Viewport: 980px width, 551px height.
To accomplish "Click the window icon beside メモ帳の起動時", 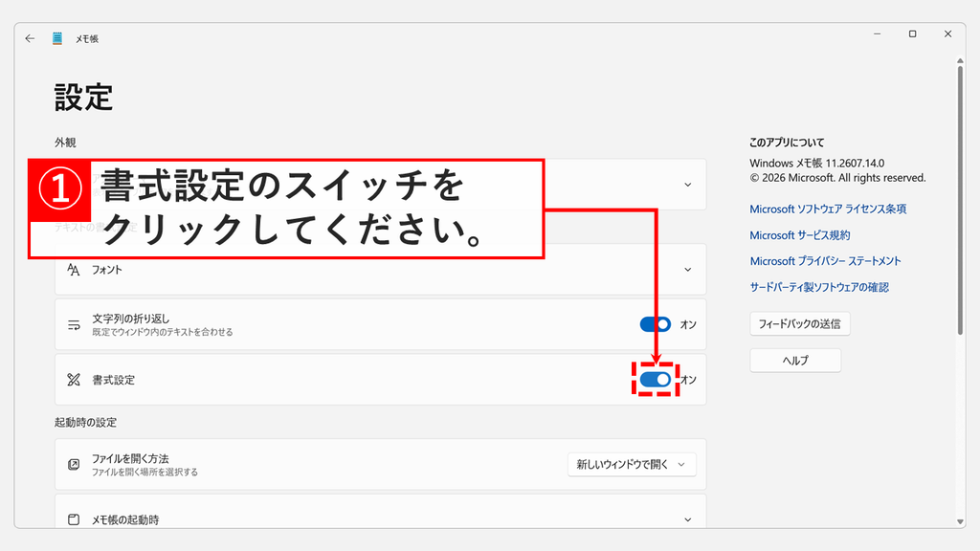I will (x=74, y=519).
